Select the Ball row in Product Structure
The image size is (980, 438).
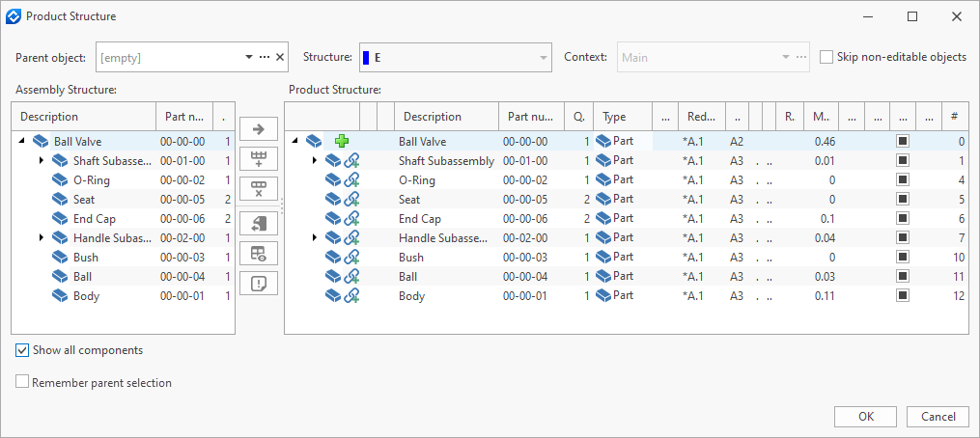point(627,276)
